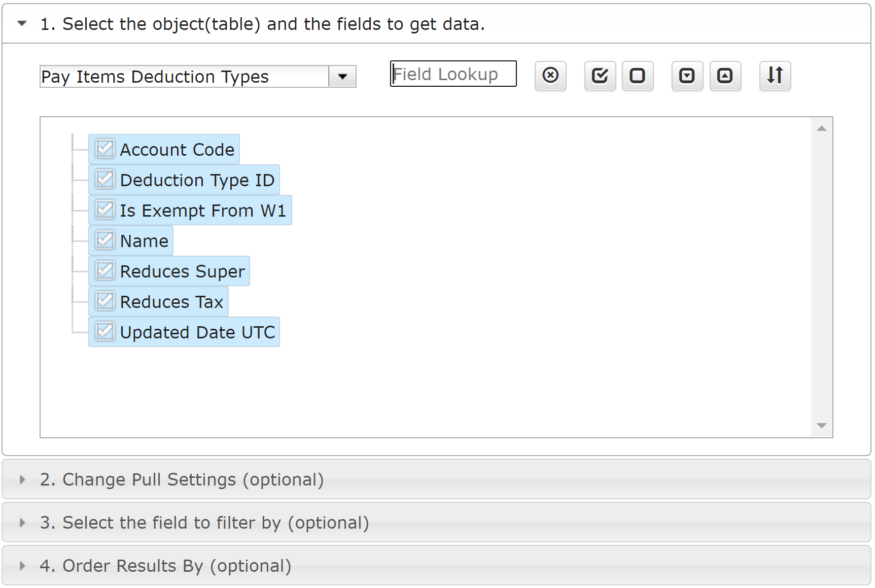This screenshot has height=588, width=875.
Task: Uncheck the Updated Date UTC checkbox
Action: tap(105, 332)
